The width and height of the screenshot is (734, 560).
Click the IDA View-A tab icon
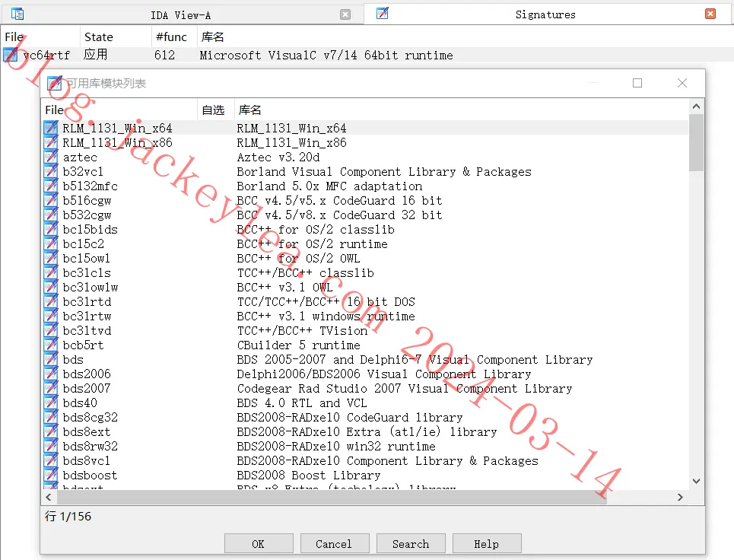[17, 14]
